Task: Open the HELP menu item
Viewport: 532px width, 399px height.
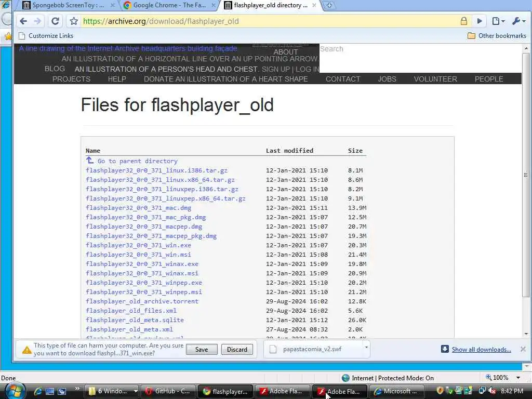Action: click(x=117, y=79)
